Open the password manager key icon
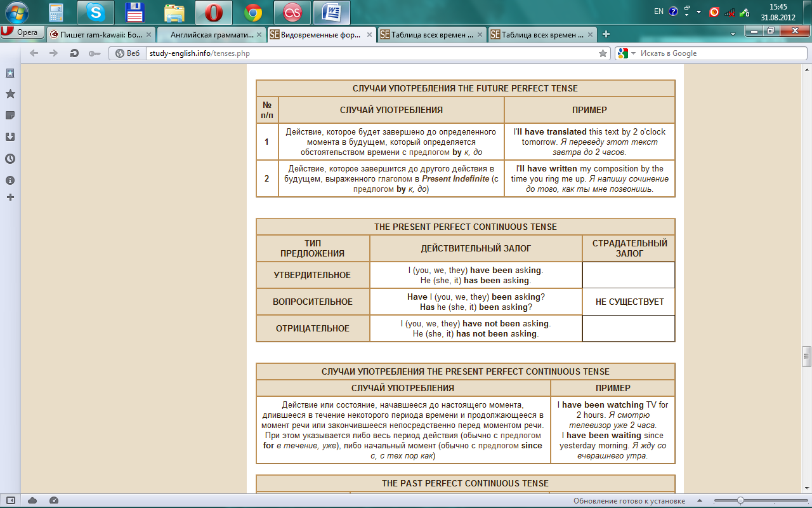The height and width of the screenshot is (508, 812). point(95,53)
